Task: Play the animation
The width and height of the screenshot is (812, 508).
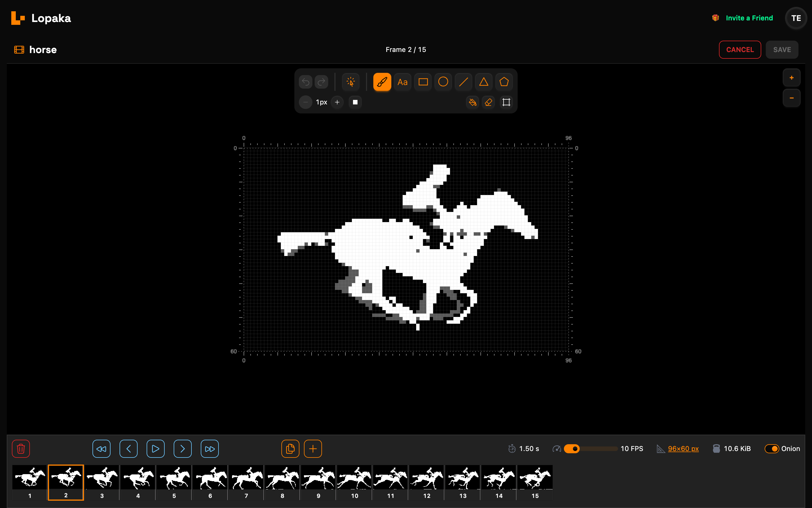Action: [x=155, y=449]
